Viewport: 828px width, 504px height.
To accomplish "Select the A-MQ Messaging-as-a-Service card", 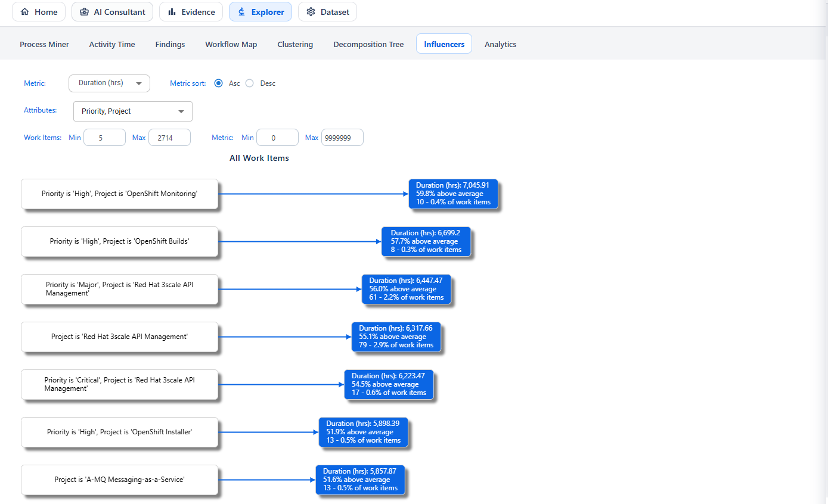I will (119, 480).
